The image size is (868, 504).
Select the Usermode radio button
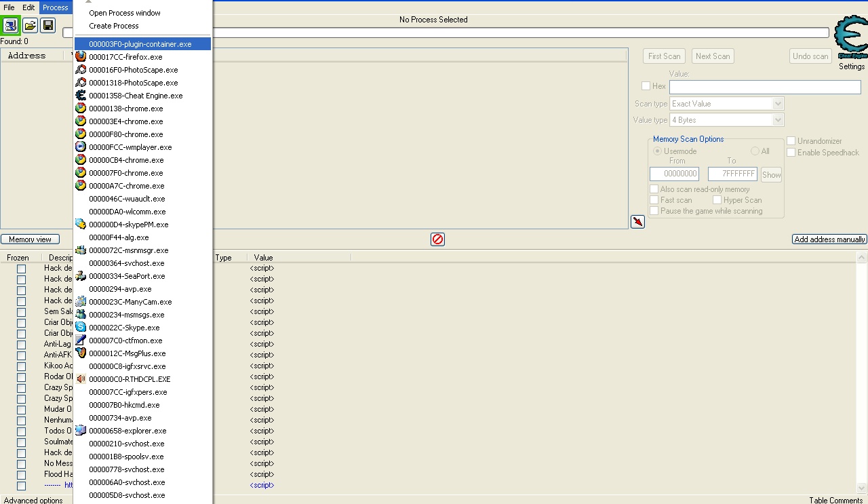[657, 151]
